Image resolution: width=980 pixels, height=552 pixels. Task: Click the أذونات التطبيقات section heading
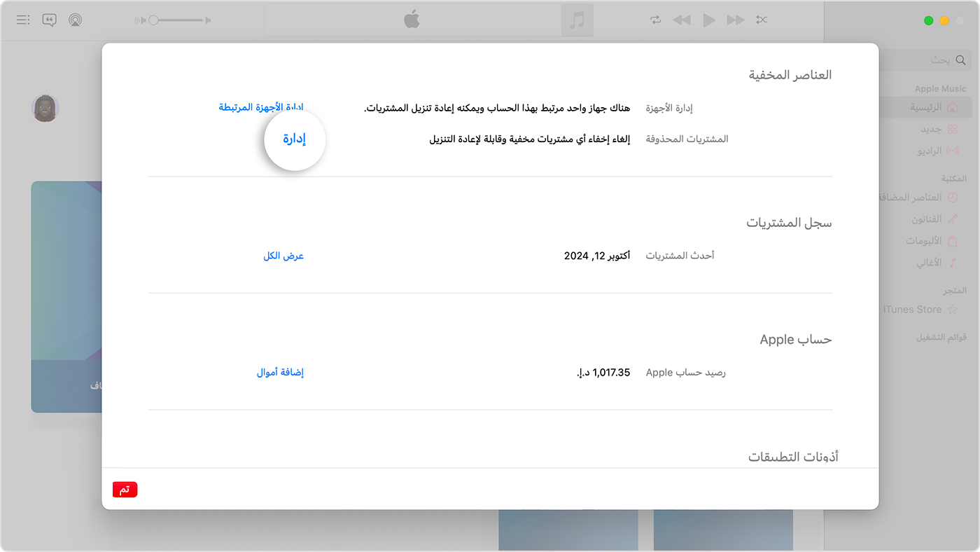pos(793,457)
